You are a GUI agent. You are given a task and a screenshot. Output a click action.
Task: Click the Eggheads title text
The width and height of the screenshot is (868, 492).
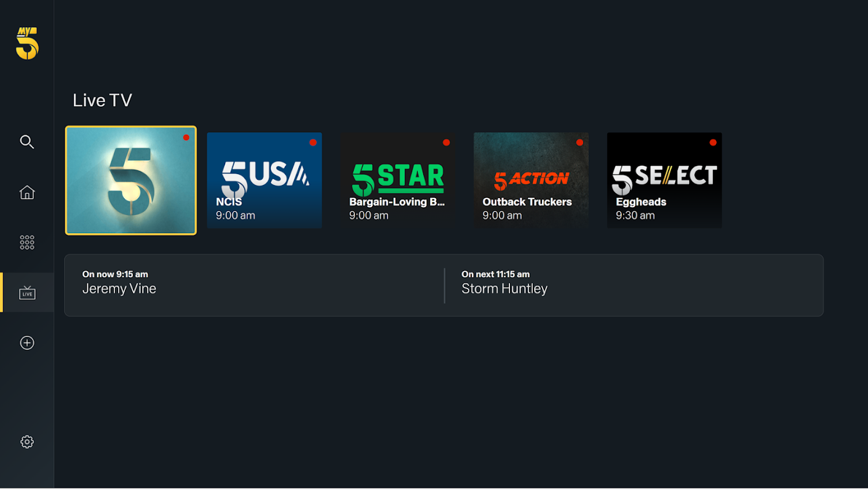[641, 202]
